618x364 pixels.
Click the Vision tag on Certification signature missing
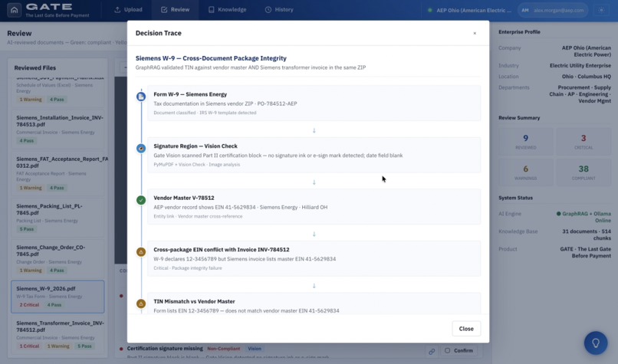coord(255,349)
